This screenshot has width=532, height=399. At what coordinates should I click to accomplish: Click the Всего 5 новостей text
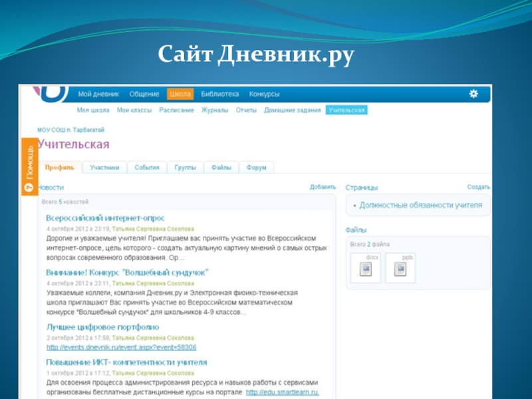tap(65, 202)
